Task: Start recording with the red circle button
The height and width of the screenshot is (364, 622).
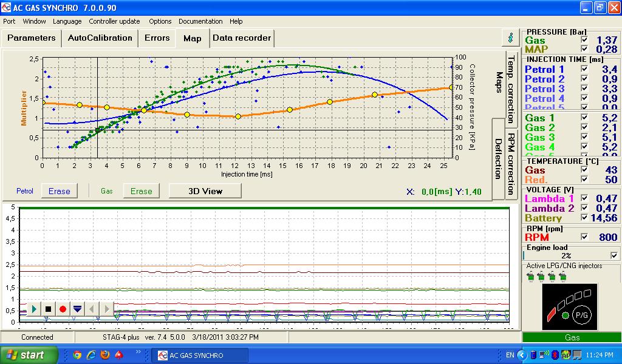Action: click(x=63, y=309)
